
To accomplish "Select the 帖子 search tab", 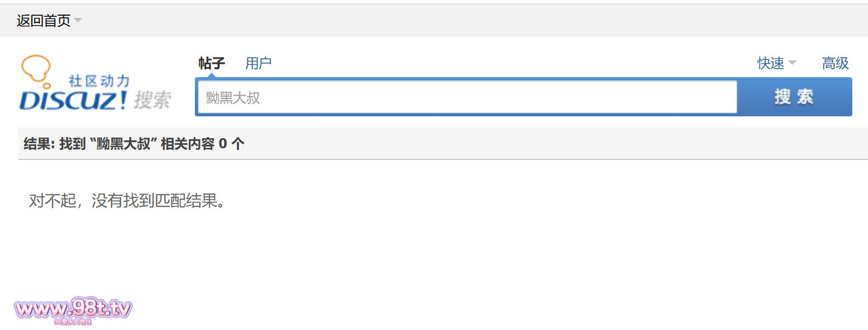I will (212, 63).
